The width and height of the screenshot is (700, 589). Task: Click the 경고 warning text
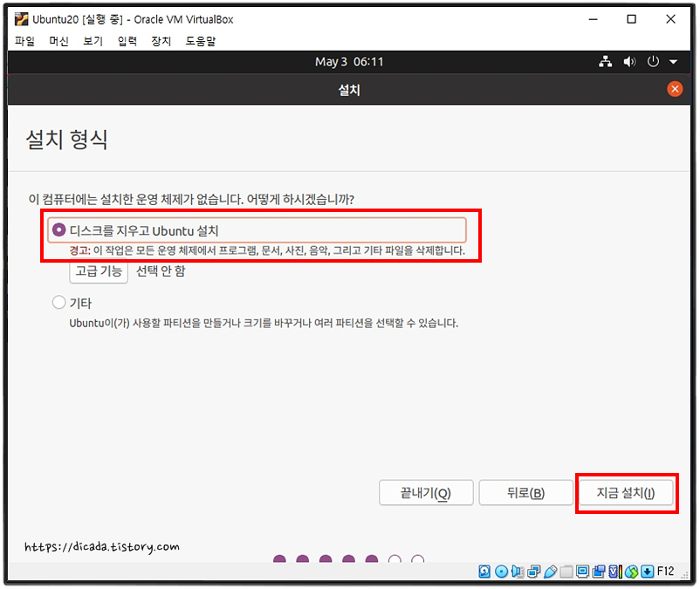point(267,250)
